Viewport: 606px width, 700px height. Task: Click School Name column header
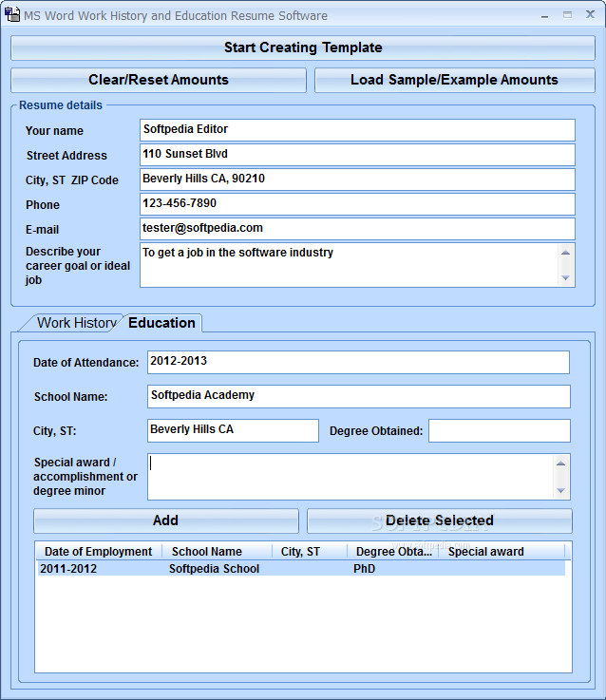[217, 552]
